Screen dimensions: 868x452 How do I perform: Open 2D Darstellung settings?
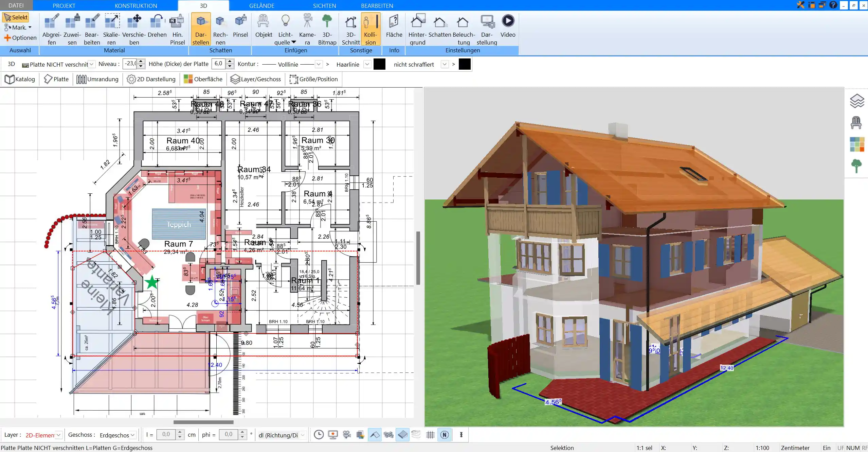point(151,79)
